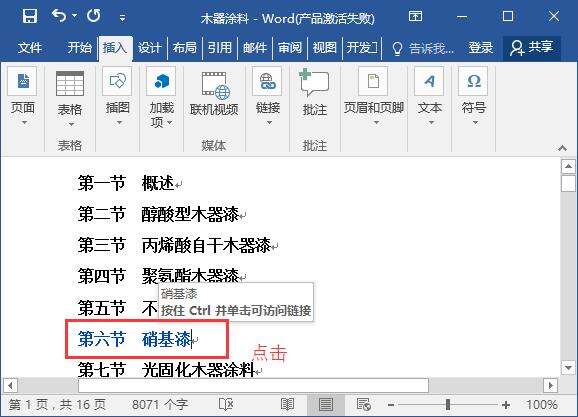The width and height of the screenshot is (578, 417).
Task: Expand the 页眉和页脚 header and footer dropdown
Action: (x=376, y=123)
